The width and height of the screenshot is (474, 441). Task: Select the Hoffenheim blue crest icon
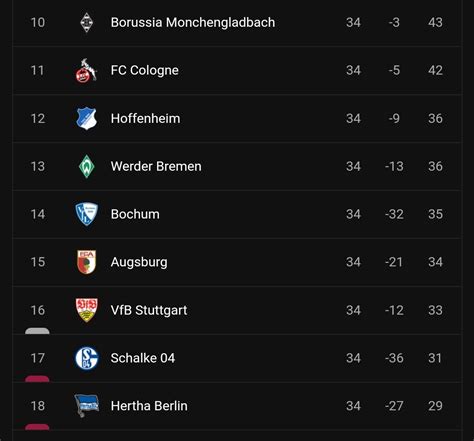87,118
